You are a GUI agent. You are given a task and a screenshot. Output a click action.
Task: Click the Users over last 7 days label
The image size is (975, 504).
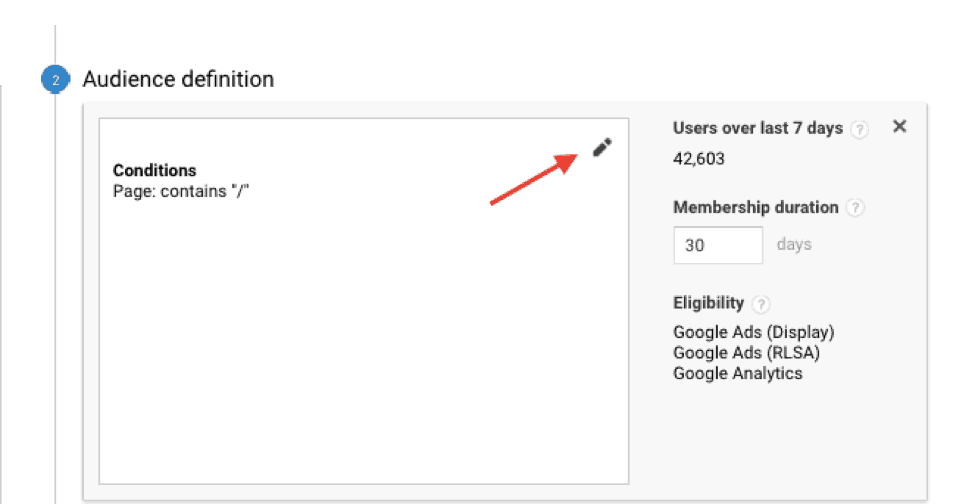pyautogui.click(x=758, y=129)
